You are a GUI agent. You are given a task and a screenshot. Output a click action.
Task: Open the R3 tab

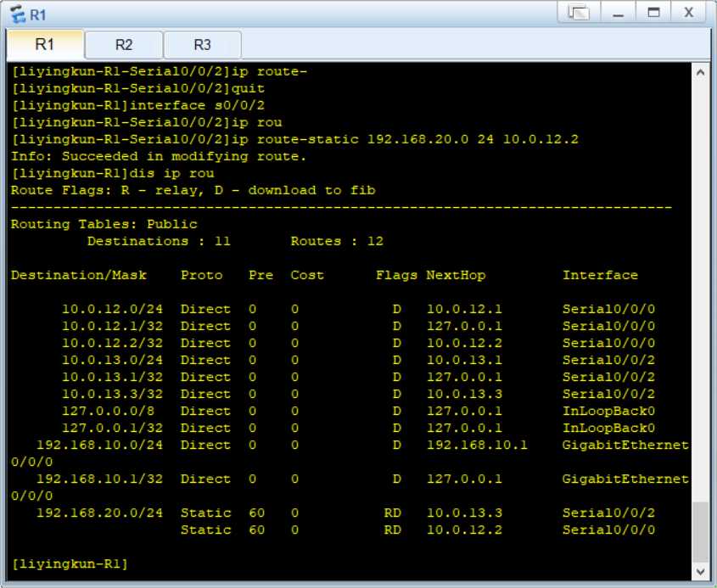[x=202, y=45]
